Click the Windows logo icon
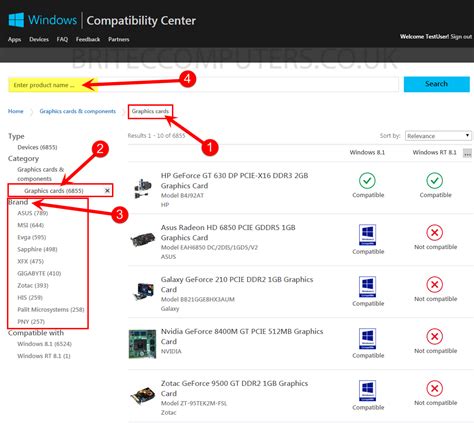Viewport: 474px width, 423px height. pyautogui.click(x=16, y=20)
